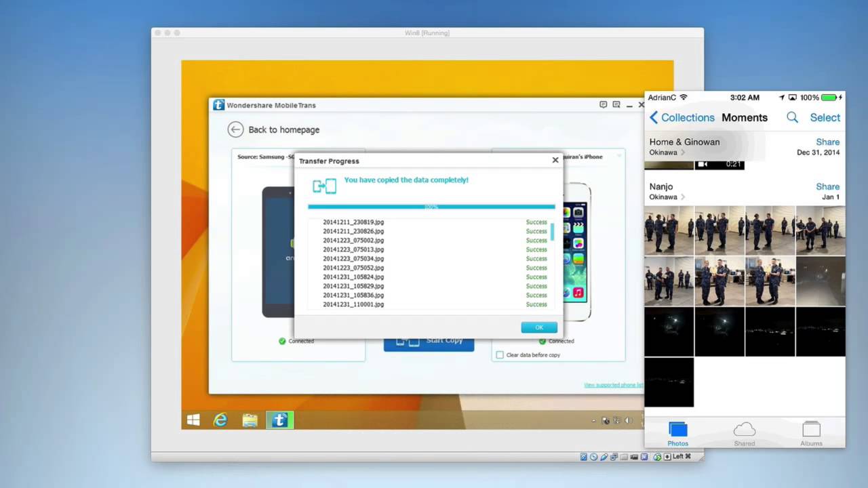Click VirtualBox video capture status icon
The height and width of the screenshot is (488, 868).
point(634,457)
